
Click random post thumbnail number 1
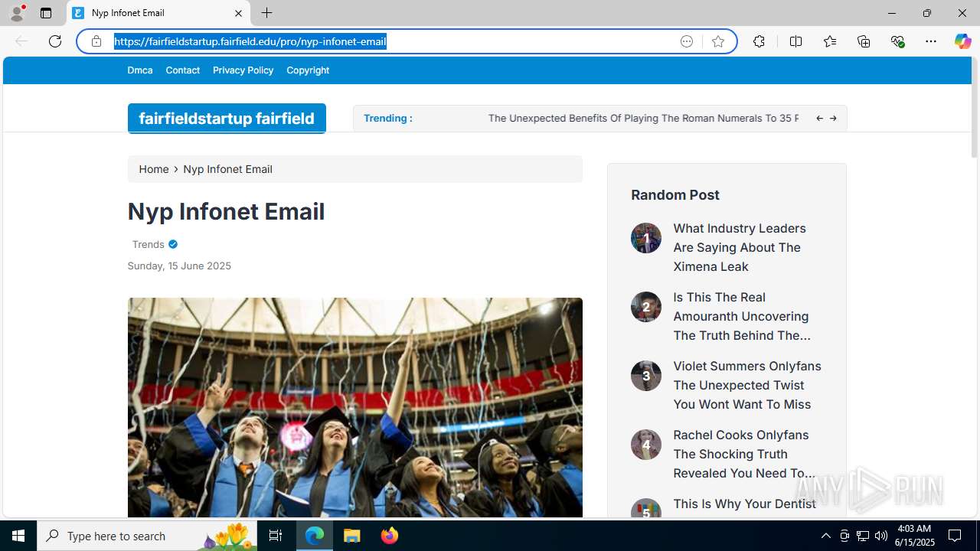[646, 238]
